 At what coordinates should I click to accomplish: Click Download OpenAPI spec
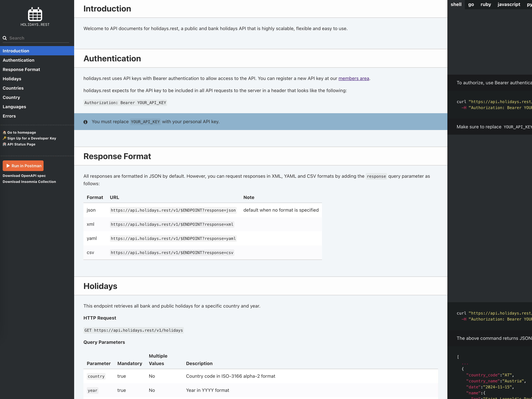tap(24, 176)
